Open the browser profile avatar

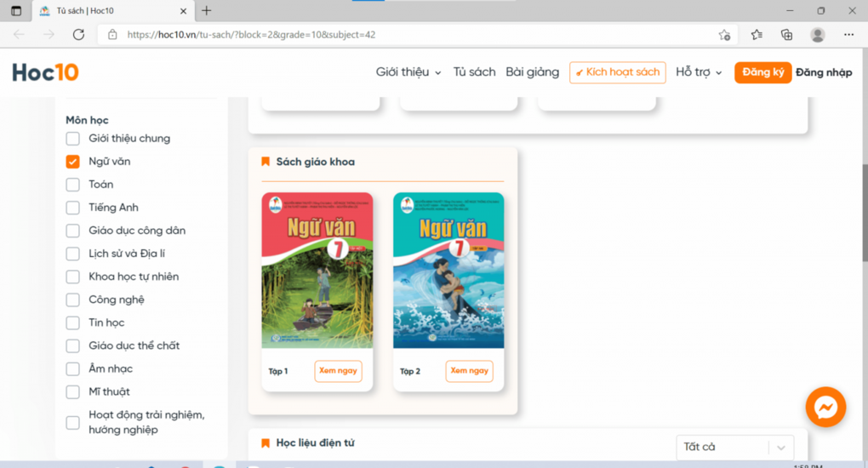click(x=817, y=34)
